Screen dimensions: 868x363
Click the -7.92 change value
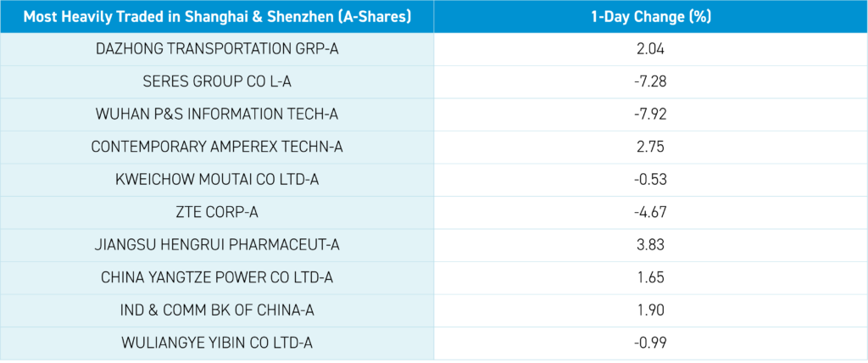coord(651,114)
